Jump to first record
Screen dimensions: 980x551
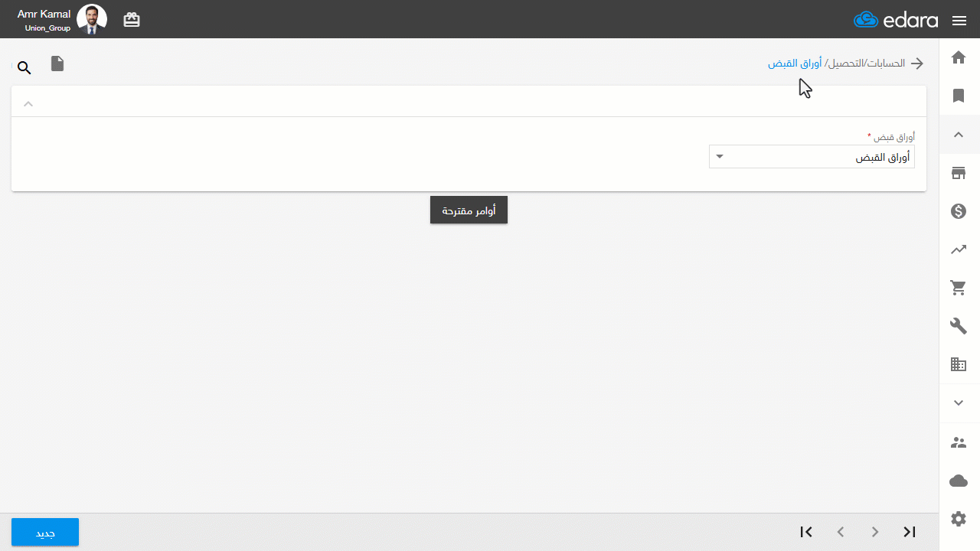click(x=806, y=532)
